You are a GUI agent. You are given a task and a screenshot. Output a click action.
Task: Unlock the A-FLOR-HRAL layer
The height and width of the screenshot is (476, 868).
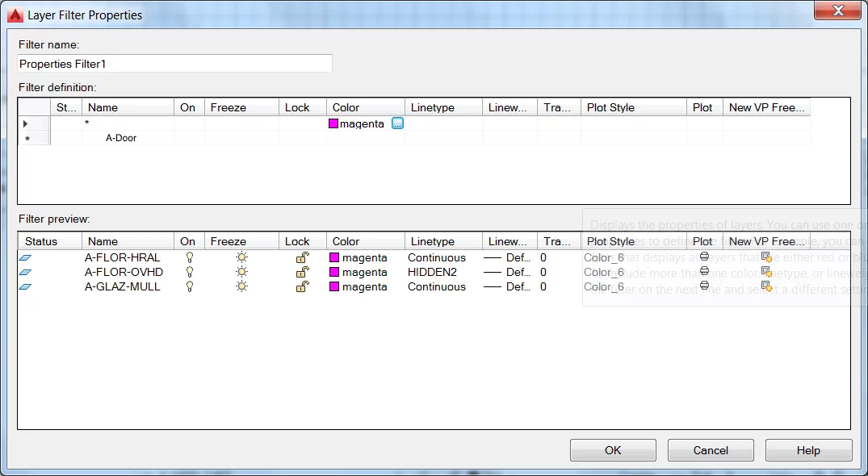[x=302, y=257]
